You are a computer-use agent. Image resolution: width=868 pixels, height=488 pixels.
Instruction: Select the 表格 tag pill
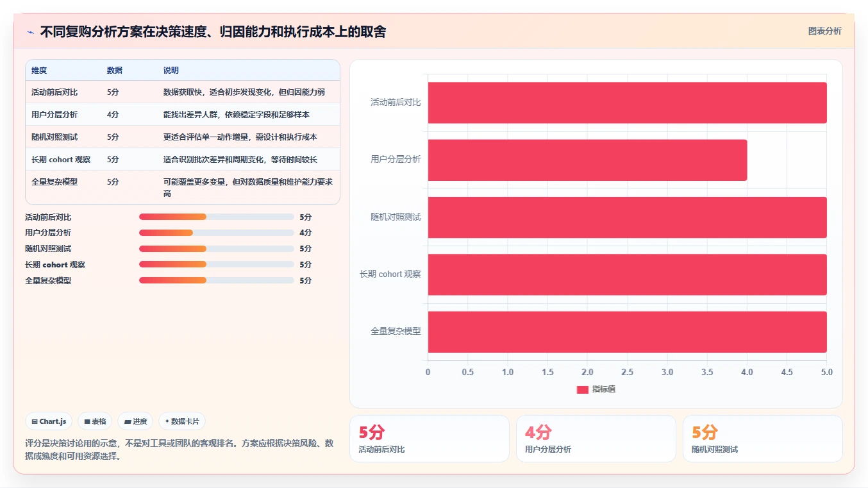coord(95,421)
